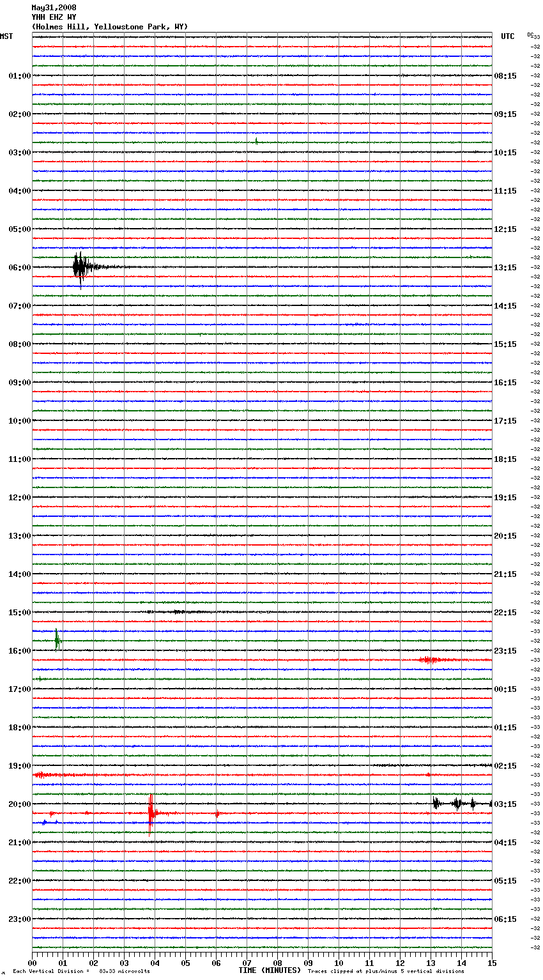543x980 pixels.
Task: Click the green burst just above the 16:00 trace
Action: click(57, 639)
